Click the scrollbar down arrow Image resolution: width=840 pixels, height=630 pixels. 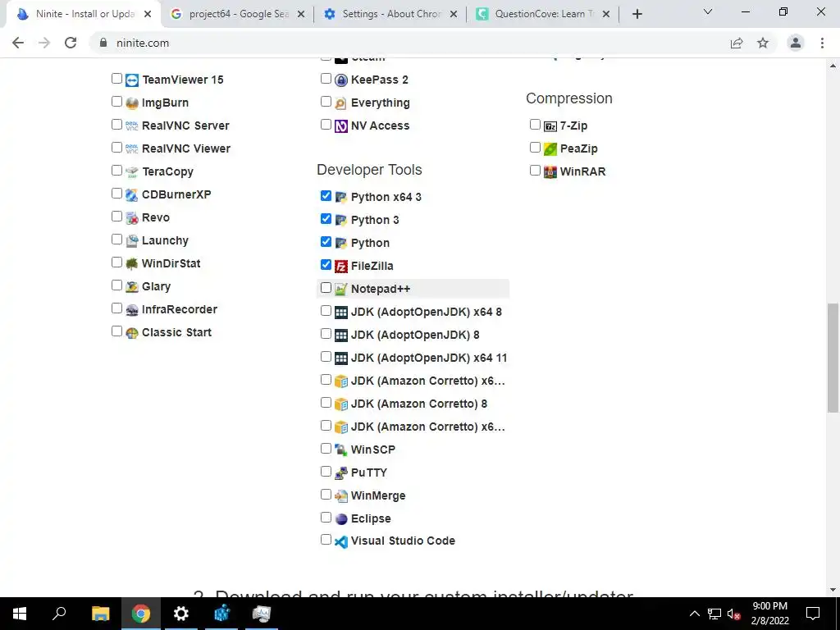point(833,590)
